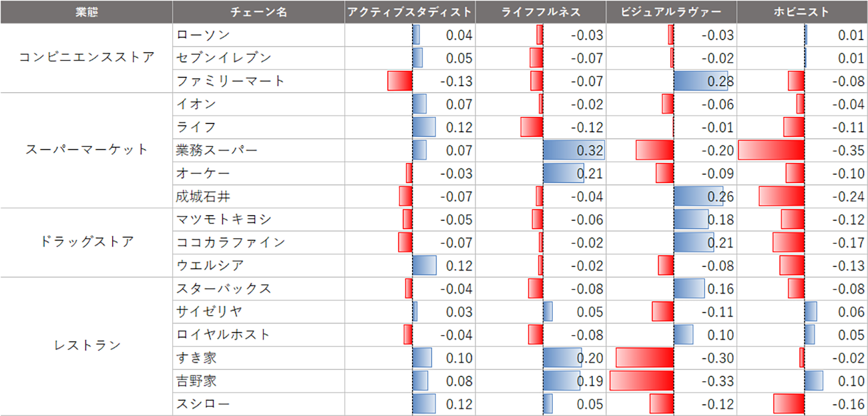
Task: Select the チェーン名 column header
Action: 258,12
